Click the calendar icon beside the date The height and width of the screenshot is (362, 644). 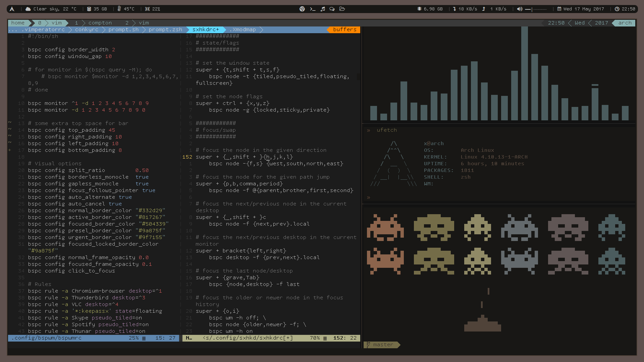(x=559, y=9)
